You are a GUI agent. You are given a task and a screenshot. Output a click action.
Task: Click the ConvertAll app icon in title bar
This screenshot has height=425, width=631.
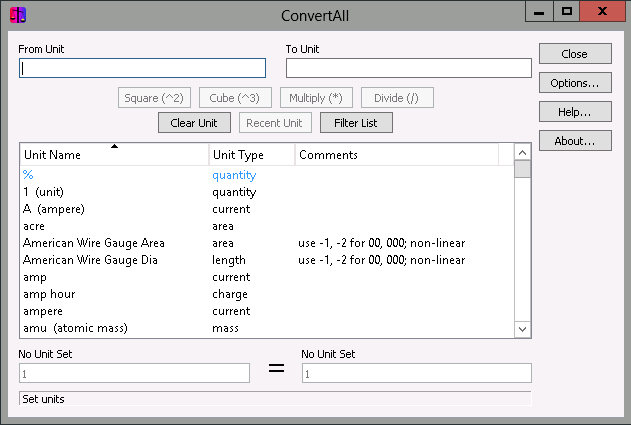(x=16, y=14)
